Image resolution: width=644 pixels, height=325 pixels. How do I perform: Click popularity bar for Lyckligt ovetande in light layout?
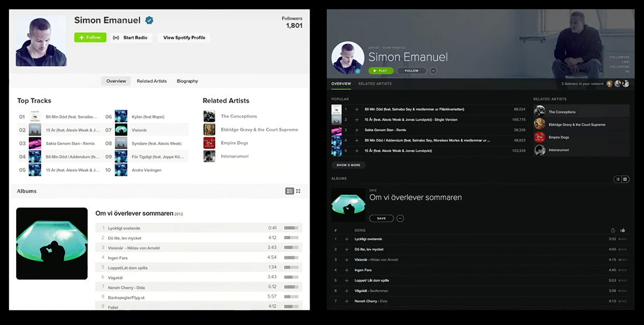coord(291,228)
